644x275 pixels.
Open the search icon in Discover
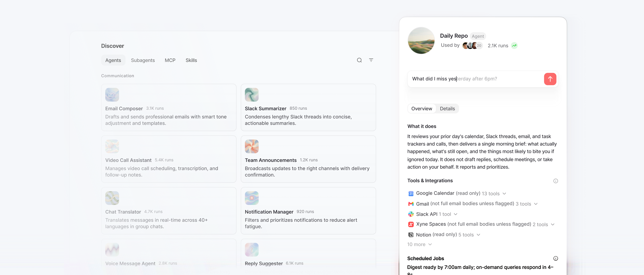tap(359, 60)
